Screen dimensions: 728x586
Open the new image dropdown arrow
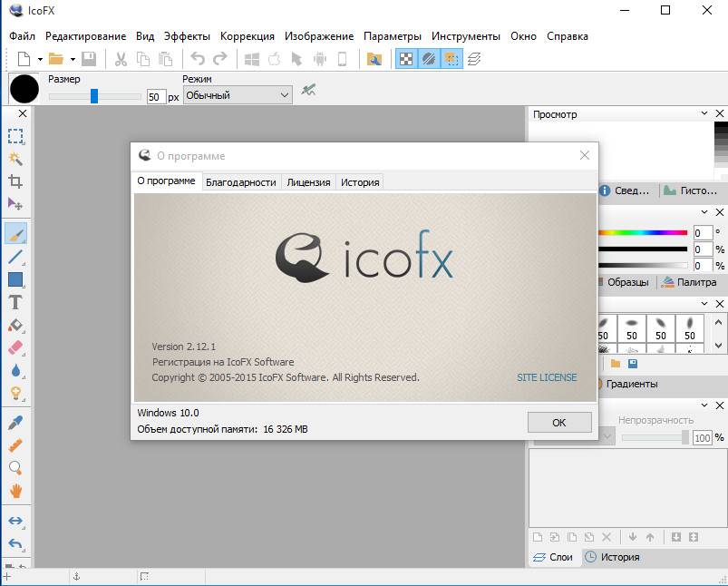(40, 59)
